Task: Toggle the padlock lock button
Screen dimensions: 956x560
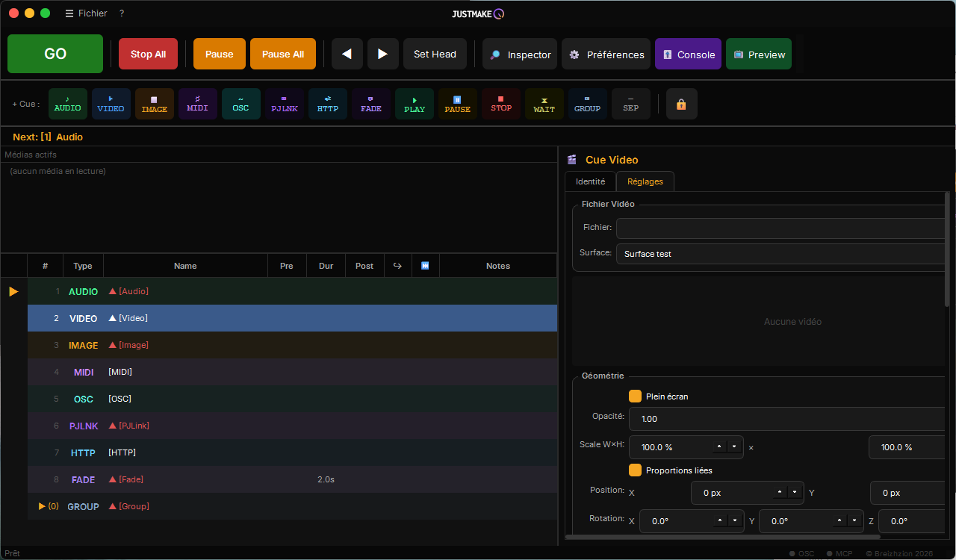Action: click(681, 105)
